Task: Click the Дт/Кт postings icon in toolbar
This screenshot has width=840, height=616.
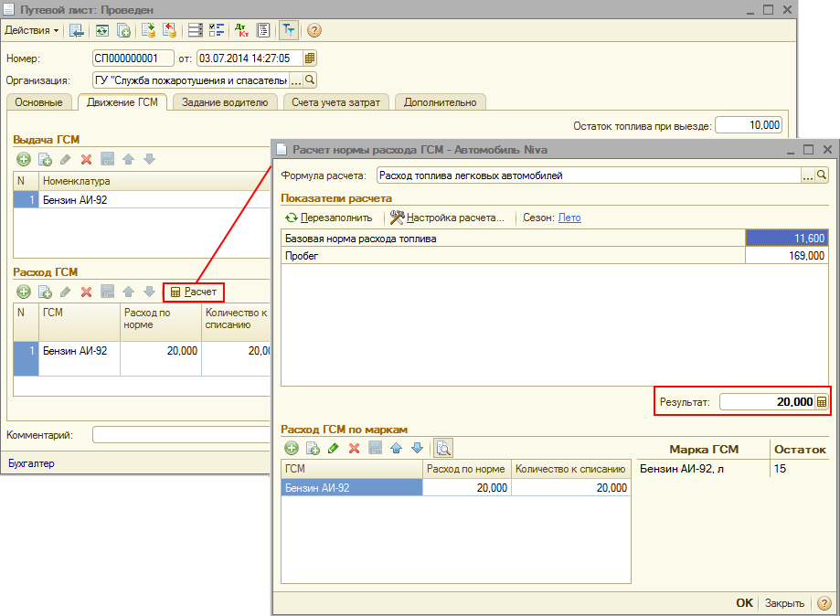Action: pos(241,30)
